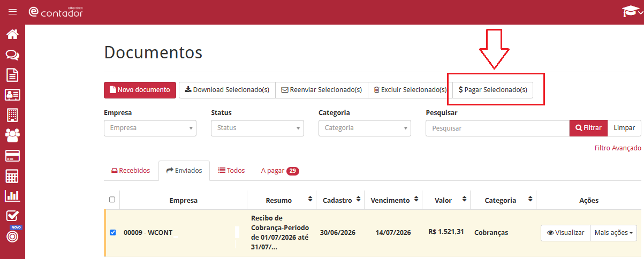
Task: Click the graduation cap icon
Action: pyautogui.click(x=630, y=12)
